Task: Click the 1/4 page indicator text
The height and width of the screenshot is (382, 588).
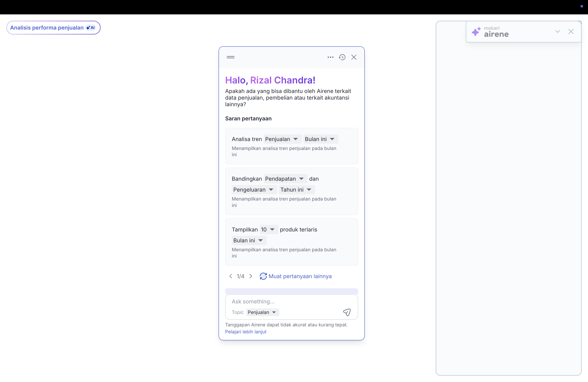Action: pyautogui.click(x=240, y=276)
